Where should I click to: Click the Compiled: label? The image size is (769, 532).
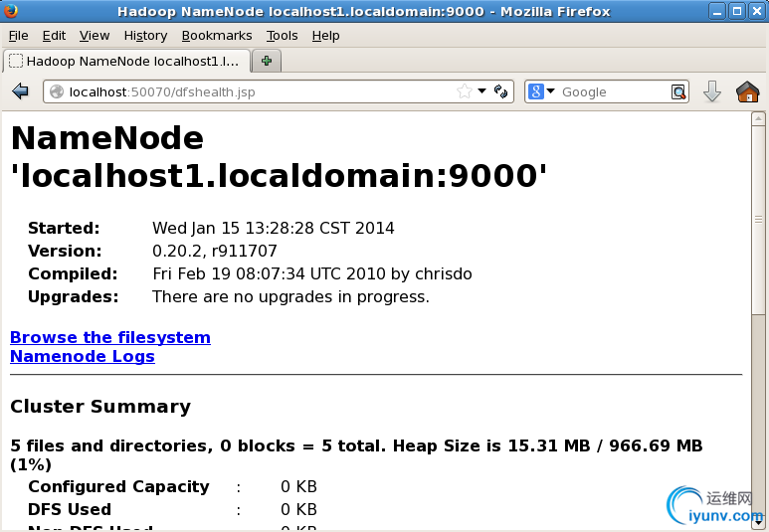73,273
